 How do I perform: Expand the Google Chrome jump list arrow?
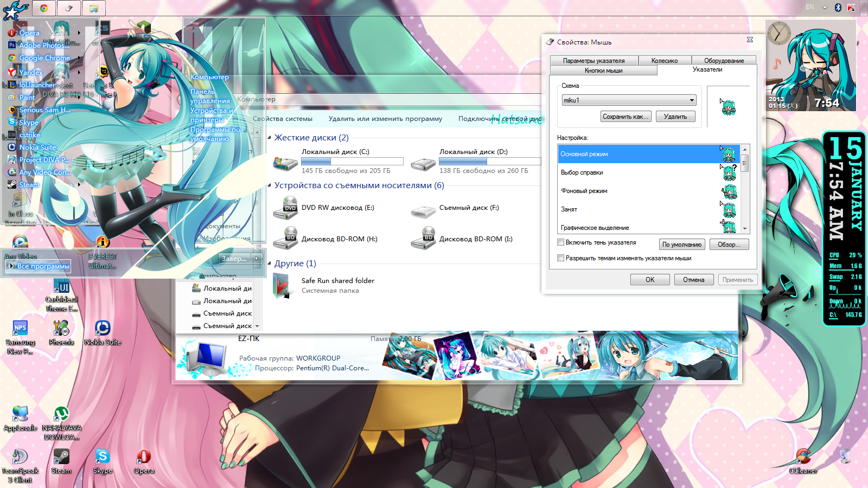(79, 58)
